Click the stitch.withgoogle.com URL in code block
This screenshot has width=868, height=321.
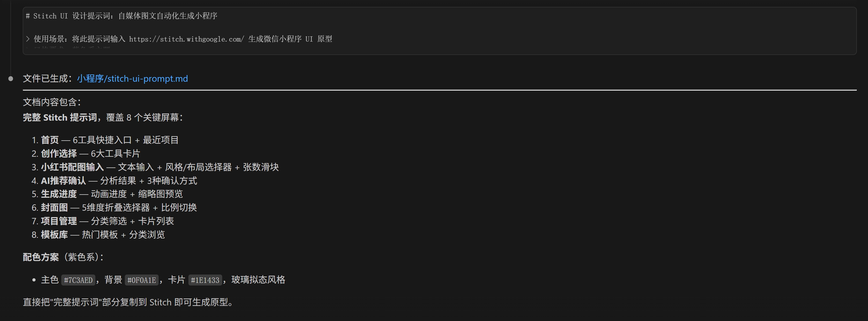pos(187,39)
